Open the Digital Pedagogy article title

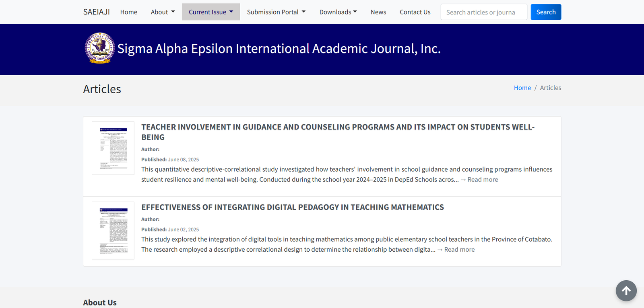coord(292,207)
